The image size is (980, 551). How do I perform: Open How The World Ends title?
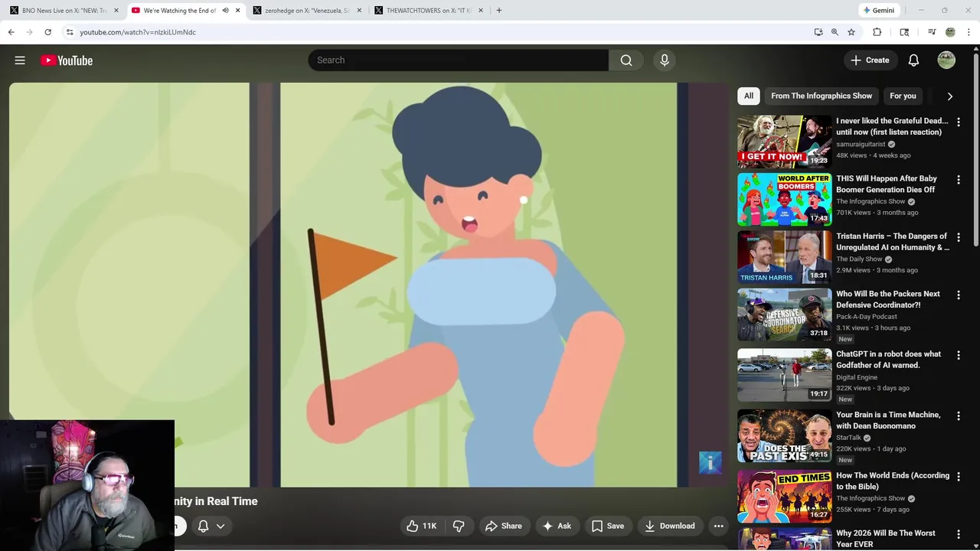click(893, 481)
